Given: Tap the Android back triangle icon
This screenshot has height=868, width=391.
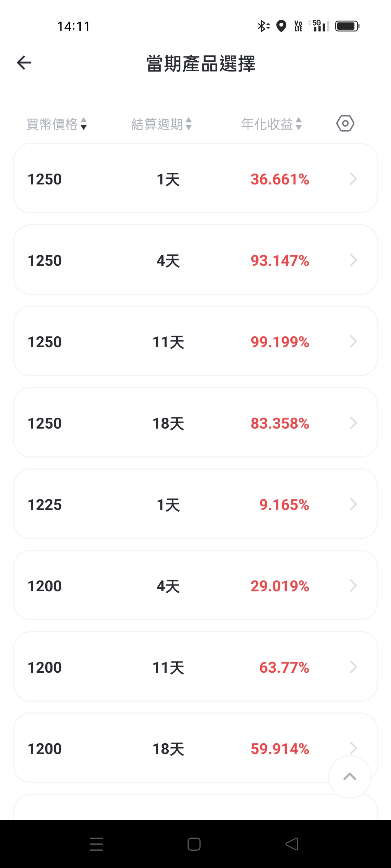Looking at the screenshot, I should point(292,844).
